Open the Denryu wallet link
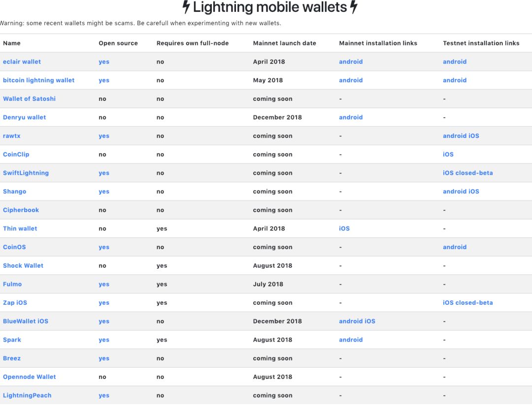This screenshot has width=532, height=413. pyautogui.click(x=25, y=117)
